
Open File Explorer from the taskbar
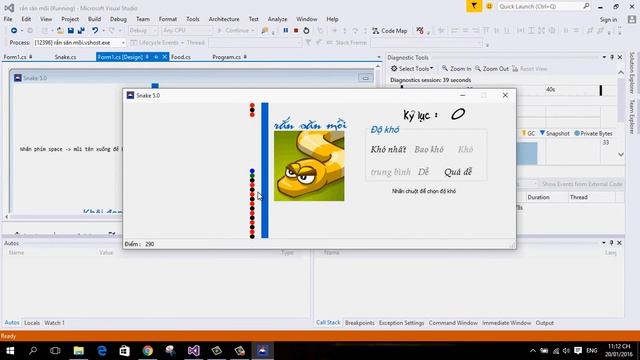(x=78, y=351)
